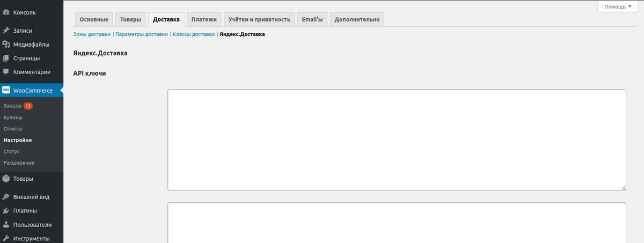Open the WooCommerce menu item

point(32,91)
